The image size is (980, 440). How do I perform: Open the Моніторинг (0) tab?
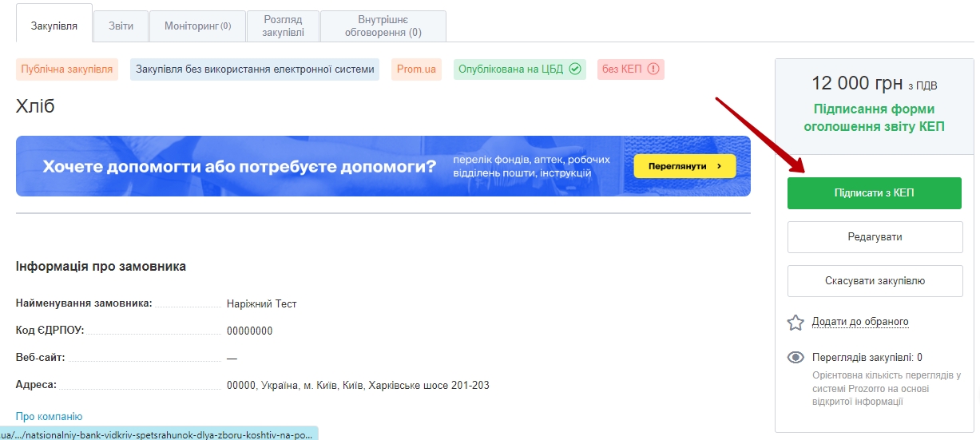[197, 26]
